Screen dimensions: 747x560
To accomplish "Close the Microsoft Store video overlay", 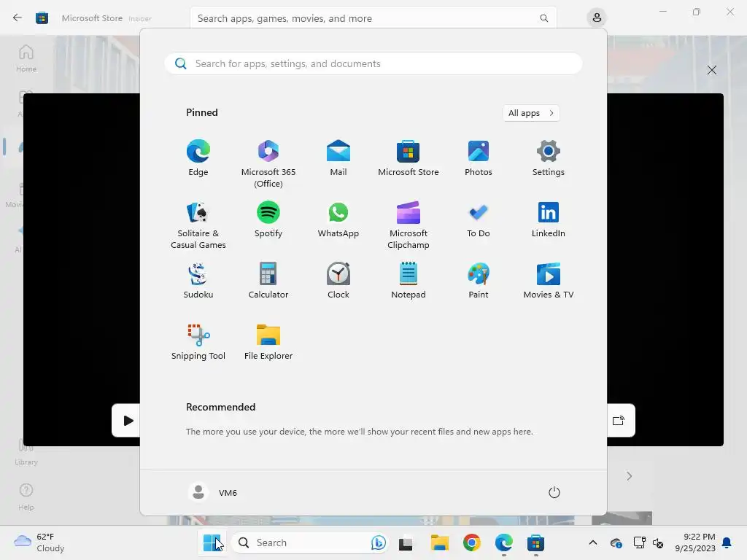I will pyautogui.click(x=712, y=70).
